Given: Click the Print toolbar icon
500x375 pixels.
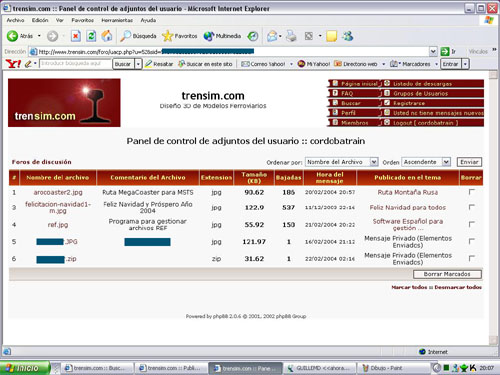Looking at the screenshot, I should pos(291,36).
